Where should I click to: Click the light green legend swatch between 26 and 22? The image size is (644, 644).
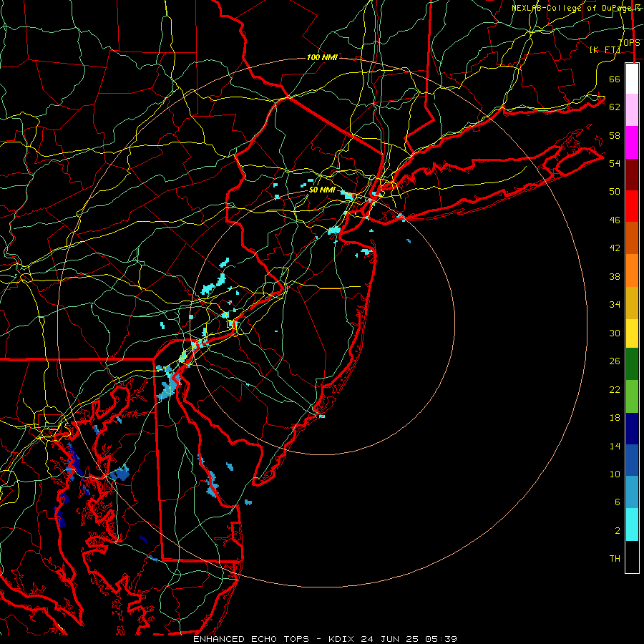(x=632, y=396)
